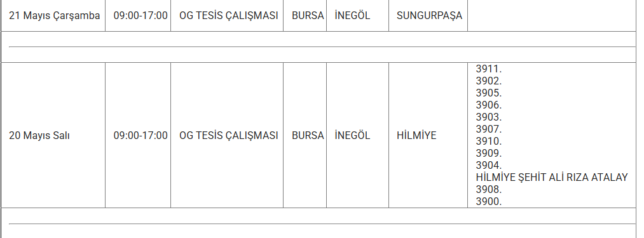Click the SUNGURPAŞA neighborhood cell

pyautogui.click(x=429, y=16)
